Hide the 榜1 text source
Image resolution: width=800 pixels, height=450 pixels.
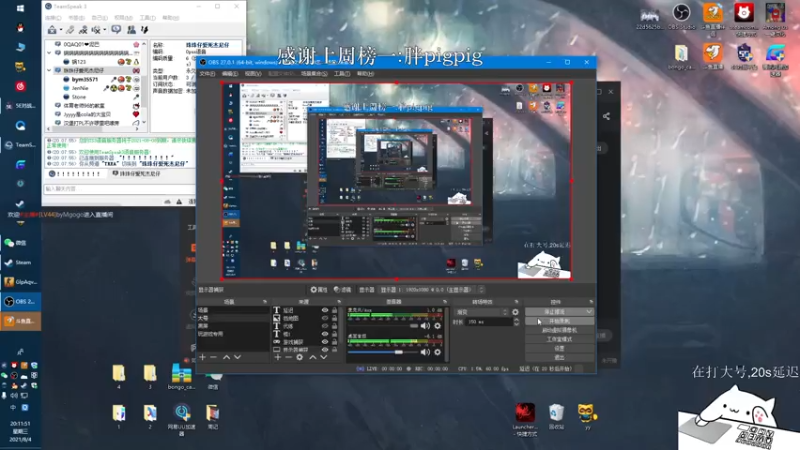325,334
